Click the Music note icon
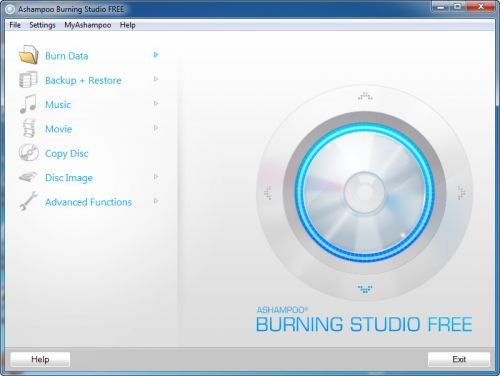 (x=28, y=104)
